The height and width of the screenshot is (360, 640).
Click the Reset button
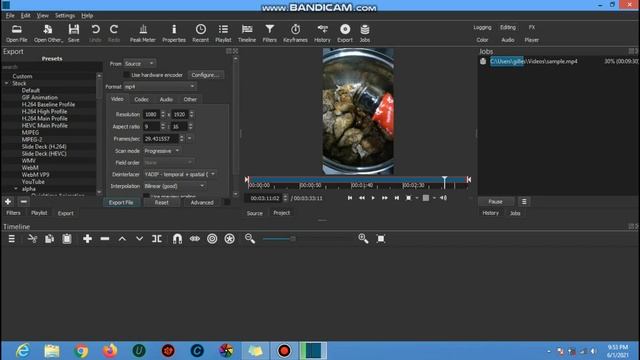[161, 202]
